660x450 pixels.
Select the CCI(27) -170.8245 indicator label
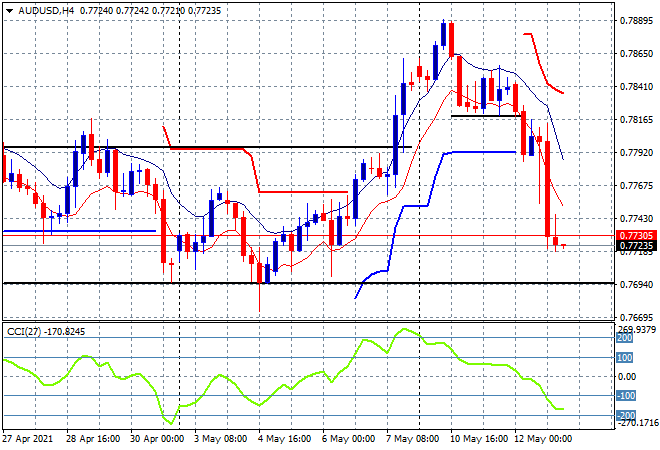46,332
